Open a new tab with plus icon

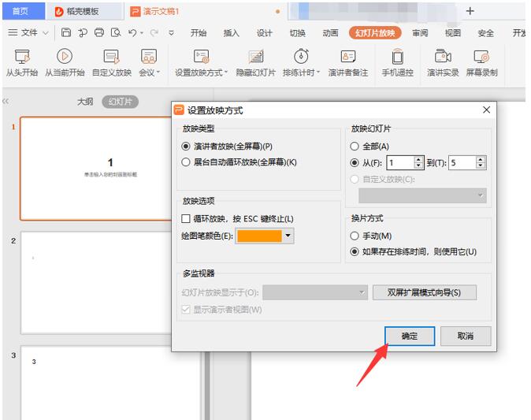point(470,11)
